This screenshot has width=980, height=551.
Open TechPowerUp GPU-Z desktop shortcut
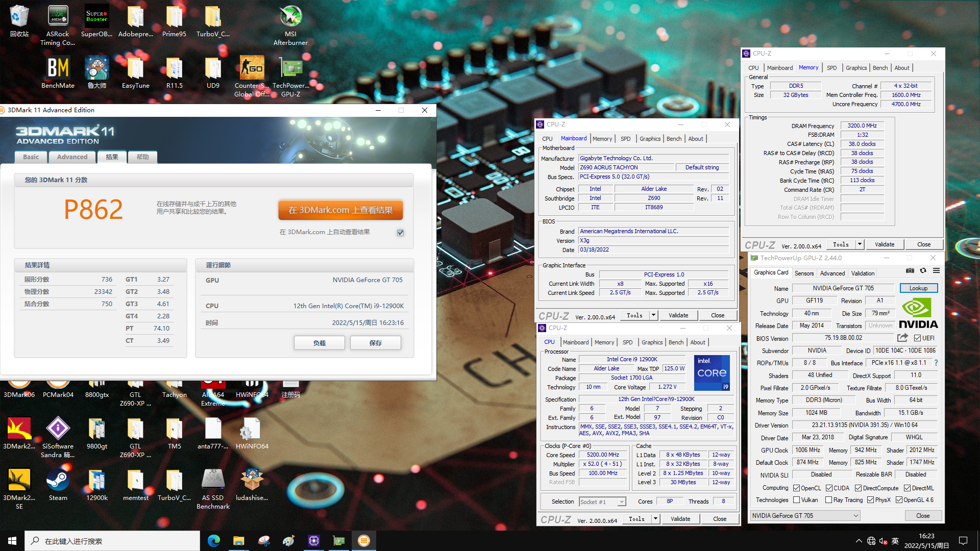290,76
